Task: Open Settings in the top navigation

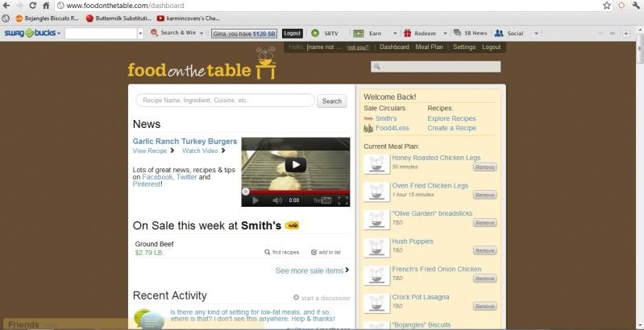Action: [x=464, y=47]
